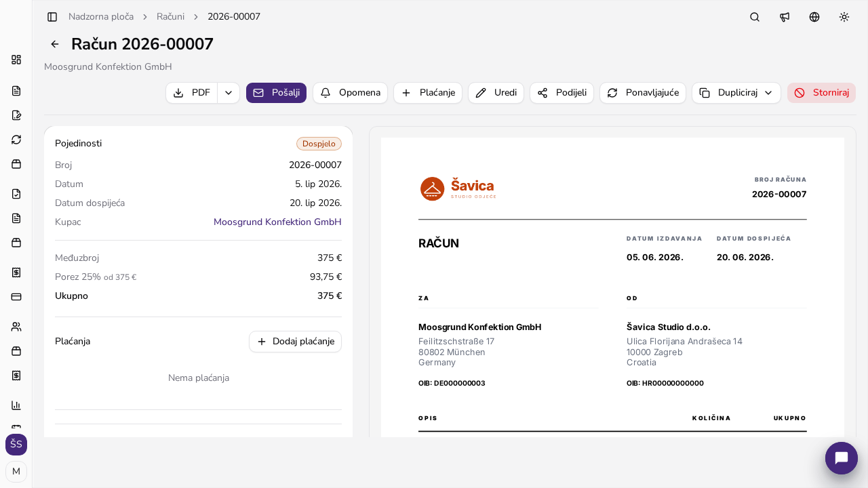Open the language globe icon
Screen dimensions: 868x488
coord(814,17)
